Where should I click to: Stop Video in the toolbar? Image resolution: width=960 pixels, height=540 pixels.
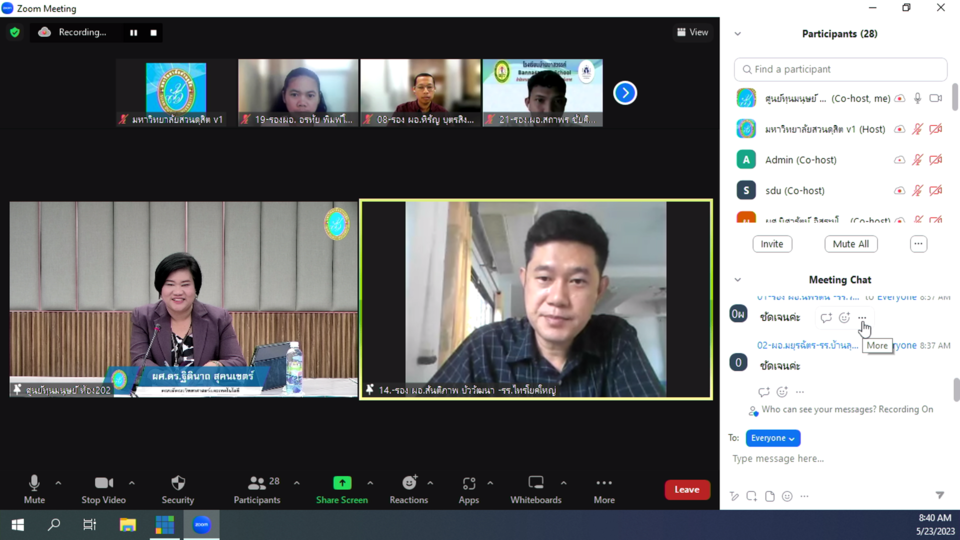click(x=103, y=489)
